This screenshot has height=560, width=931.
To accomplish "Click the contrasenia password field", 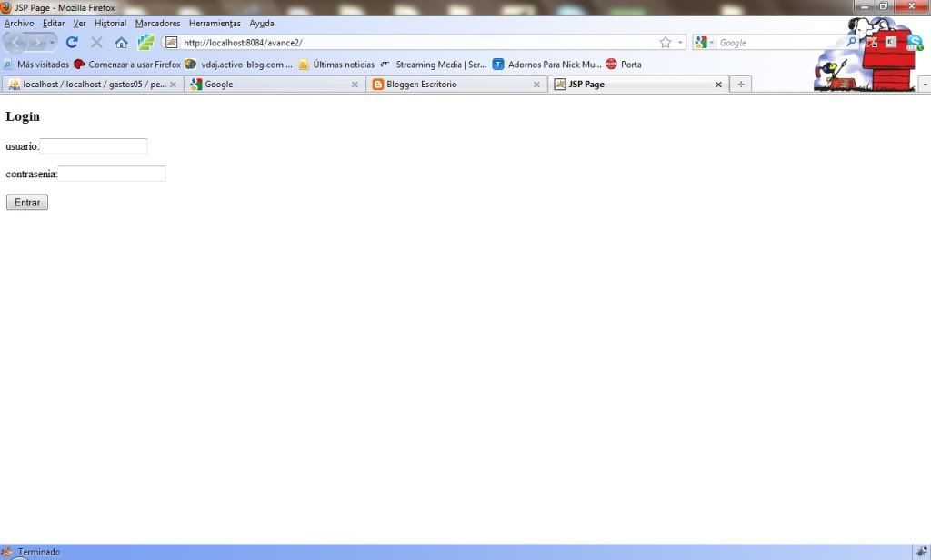I will point(111,174).
